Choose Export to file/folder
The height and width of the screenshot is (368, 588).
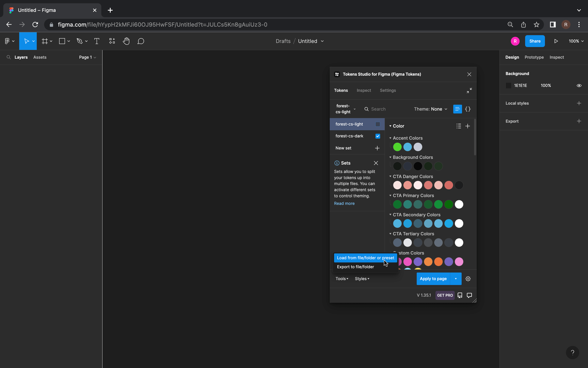pyautogui.click(x=365, y=267)
